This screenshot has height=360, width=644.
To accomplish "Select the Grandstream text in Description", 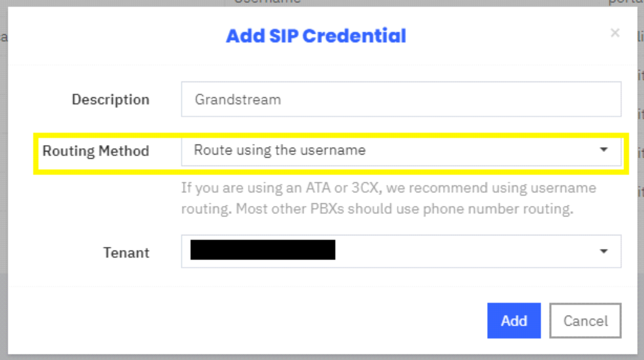I will pyautogui.click(x=238, y=99).
